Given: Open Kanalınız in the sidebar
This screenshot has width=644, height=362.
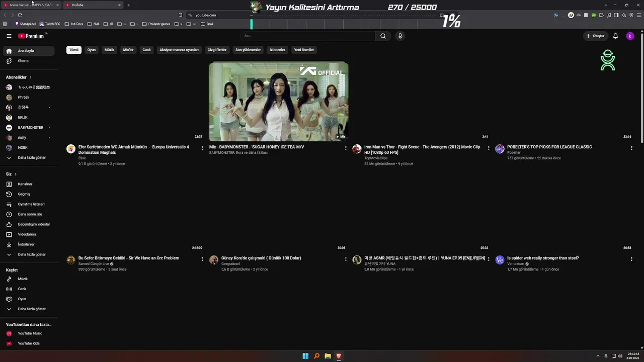Looking at the screenshot, I should 29,184.
